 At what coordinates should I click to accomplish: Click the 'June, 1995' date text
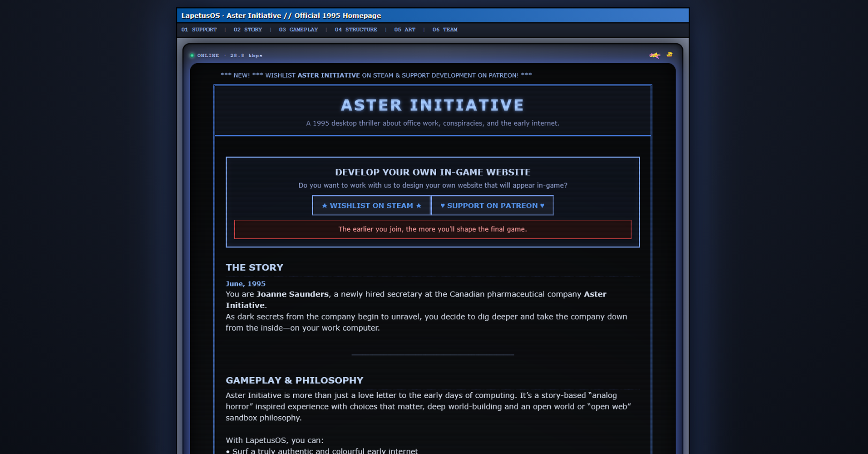(x=246, y=284)
